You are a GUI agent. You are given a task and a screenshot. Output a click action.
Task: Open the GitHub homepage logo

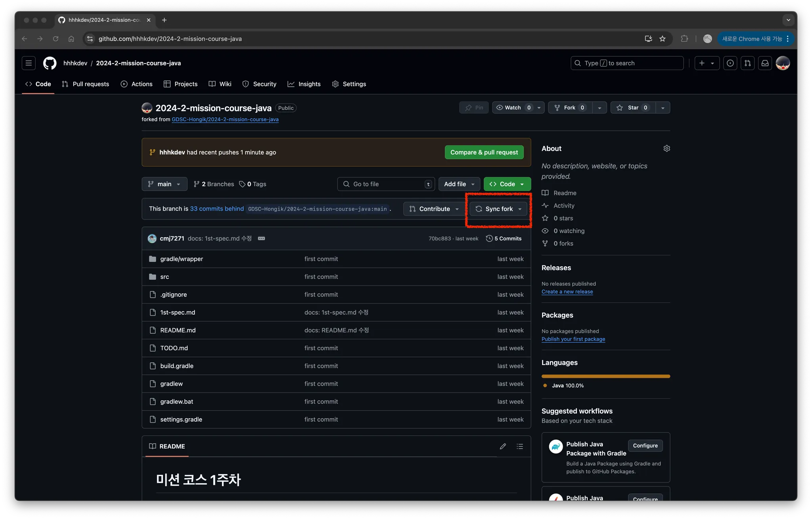point(50,63)
